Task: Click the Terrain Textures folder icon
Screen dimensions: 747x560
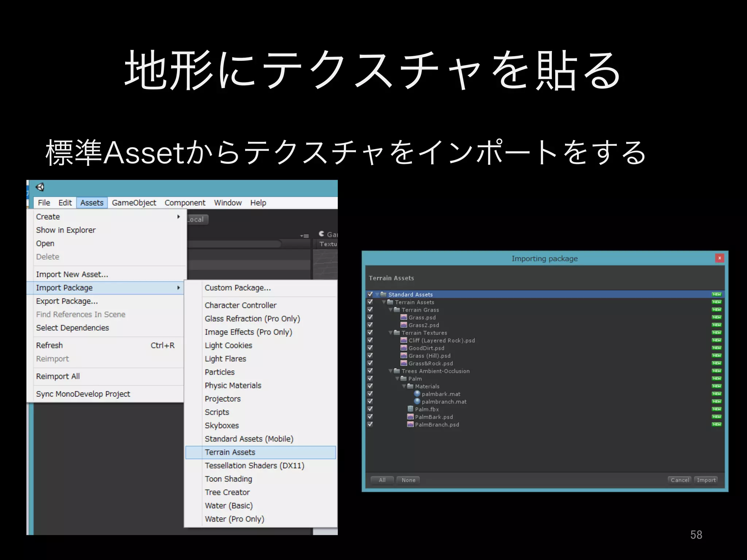Action: point(397,332)
